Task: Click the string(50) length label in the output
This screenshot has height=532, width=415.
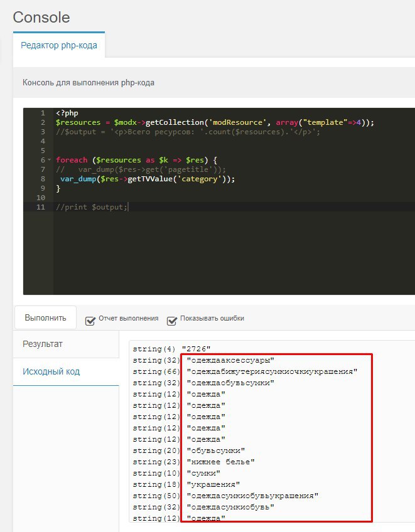Action: (156, 496)
